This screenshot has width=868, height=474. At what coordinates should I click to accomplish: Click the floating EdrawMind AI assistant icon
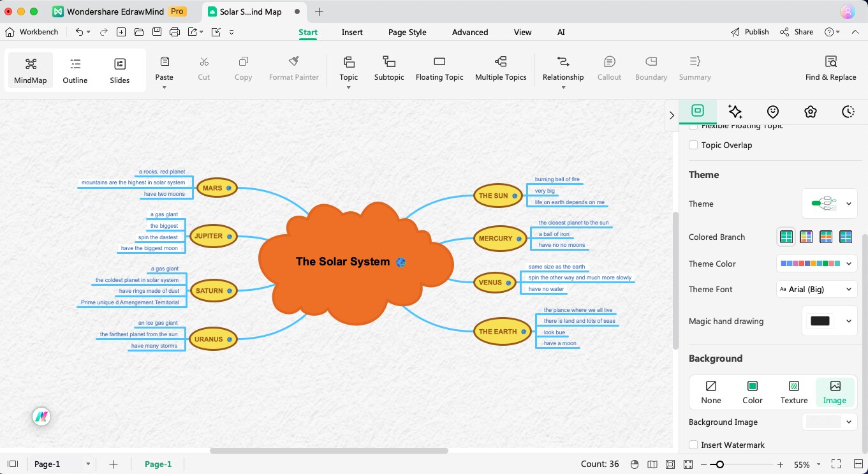pyautogui.click(x=41, y=417)
